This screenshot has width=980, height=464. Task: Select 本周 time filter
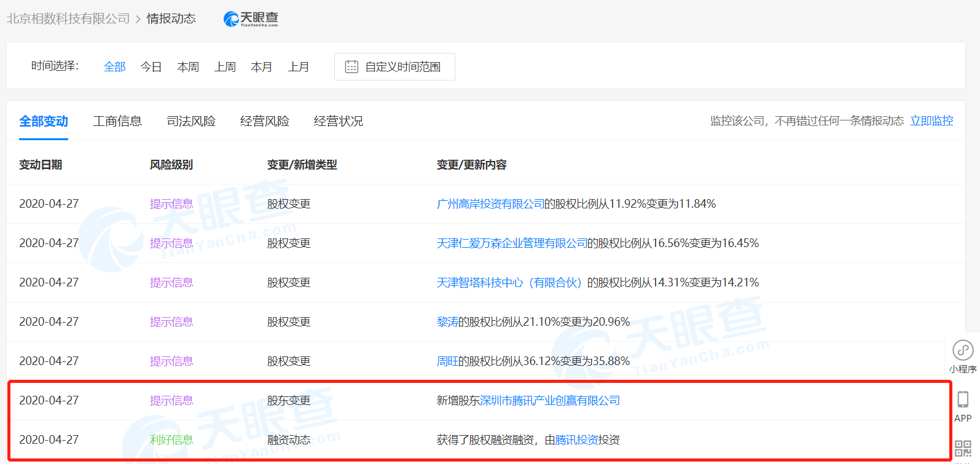[x=188, y=66]
